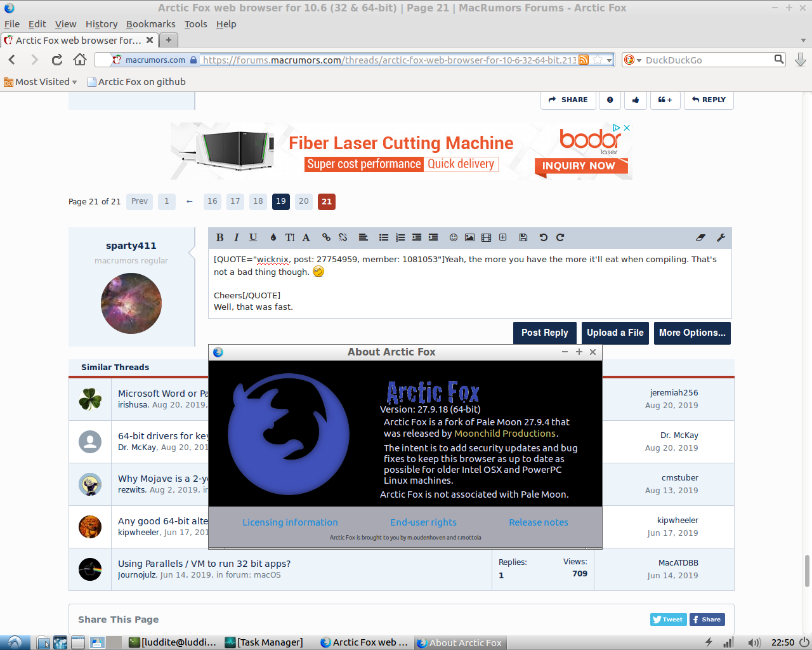Viewport: 812px width, 650px height.
Task: Toggle italic formatting in reply editor
Action: [x=236, y=237]
